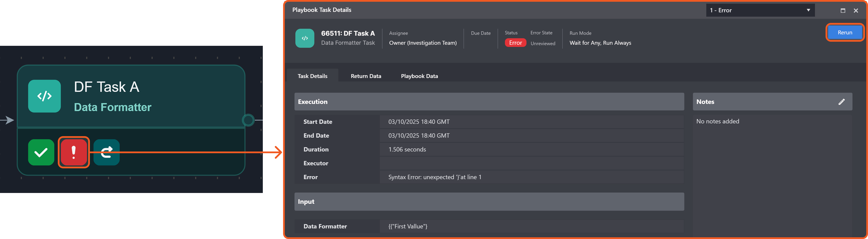This screenshot has height=239, width=868.
Task: Click the Data Formatter code icon on the node
Action: point(44,96)
